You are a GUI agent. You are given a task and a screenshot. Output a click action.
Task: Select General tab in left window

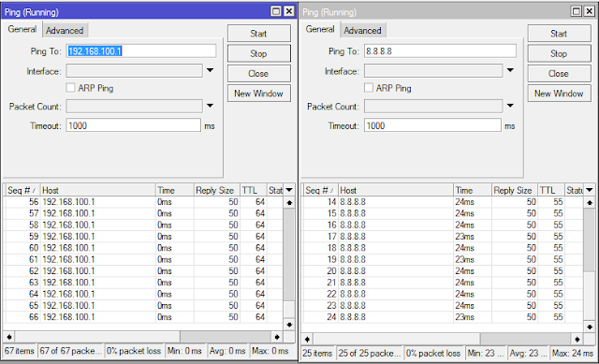tap(22, 29)
